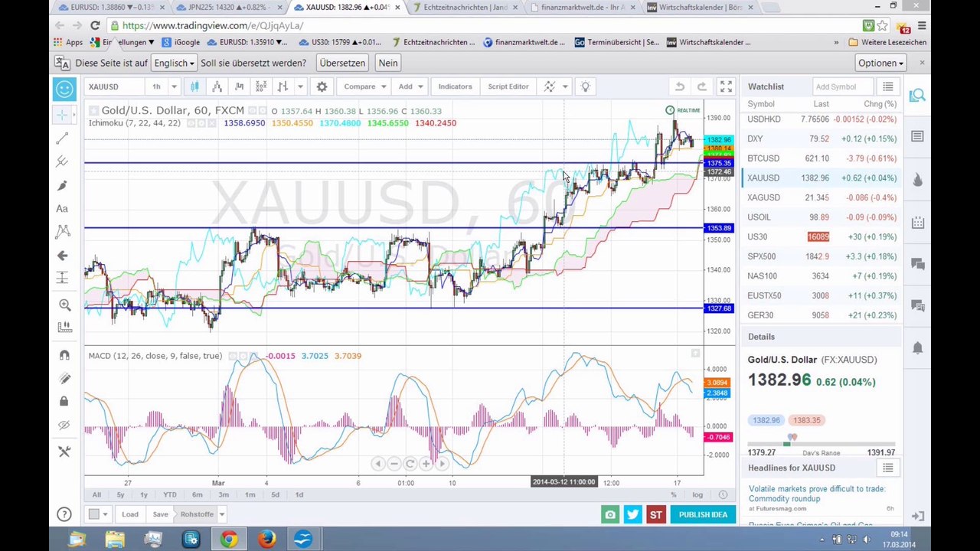This screenshot has height=551, width=980.
Task: Click the 1382.96 bid price pill
Action: click(x=766, y=420)
